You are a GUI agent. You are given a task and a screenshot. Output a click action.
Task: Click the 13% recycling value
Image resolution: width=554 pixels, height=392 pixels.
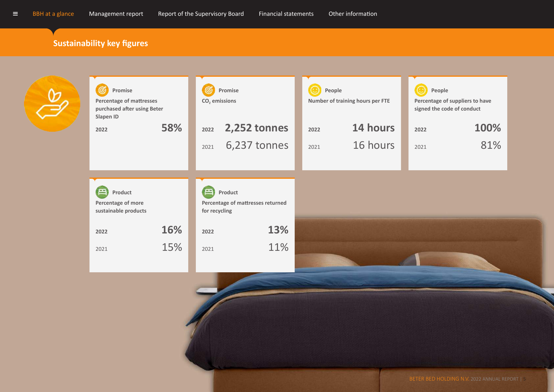[278, 230]
